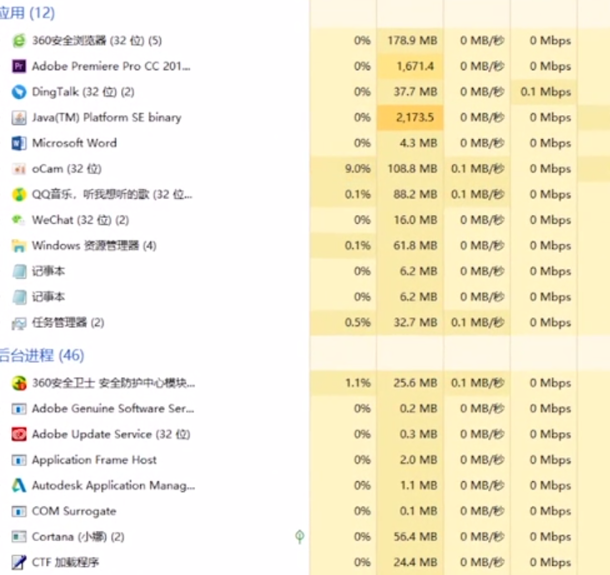Click the 9.0% CPU cell for oCam
The width and height of the screenshot is (610, 575).
(x=357, y=169)
